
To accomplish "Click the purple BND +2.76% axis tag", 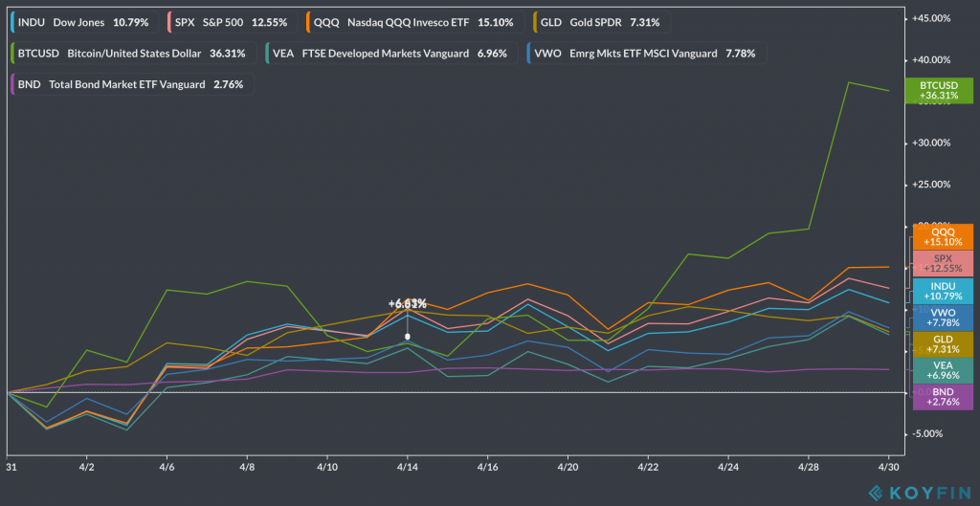I will tap(943, 398).
